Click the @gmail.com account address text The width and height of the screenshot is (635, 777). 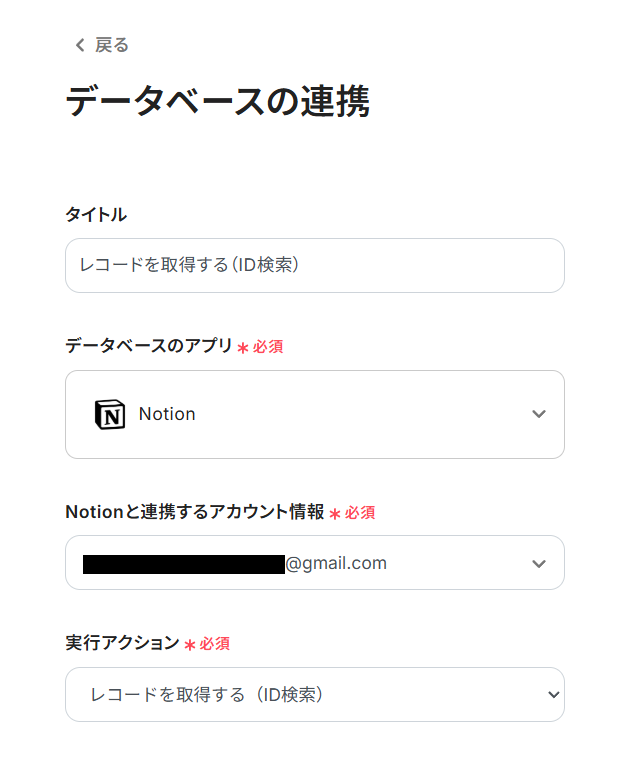(x=336, y=563)
